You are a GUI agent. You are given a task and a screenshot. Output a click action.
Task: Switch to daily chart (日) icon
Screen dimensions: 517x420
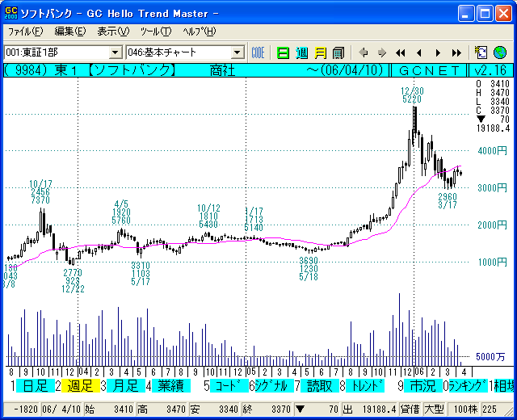coord(283,52)
